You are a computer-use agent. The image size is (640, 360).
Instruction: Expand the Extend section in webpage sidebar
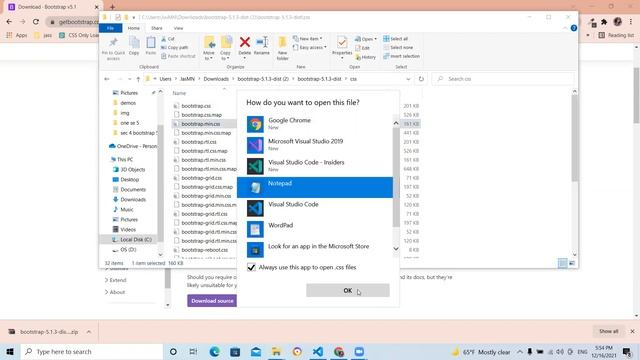tap(116, 280)
